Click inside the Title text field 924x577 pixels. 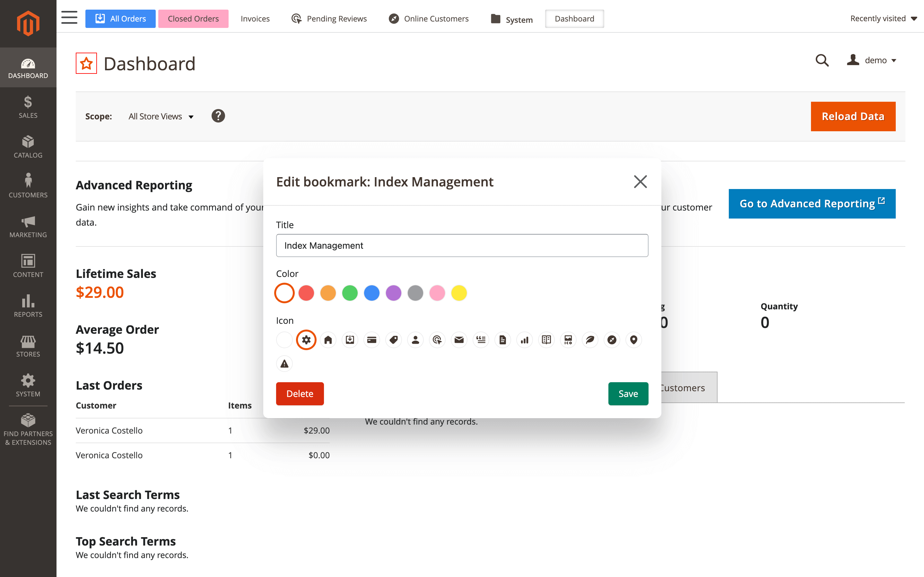(461, 245)
